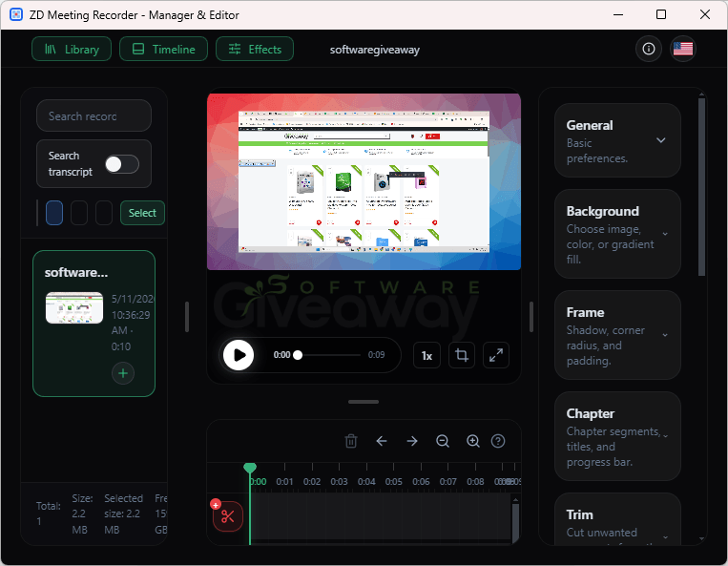
Task: Open timeline help question icon
Action: click(498, 441)
